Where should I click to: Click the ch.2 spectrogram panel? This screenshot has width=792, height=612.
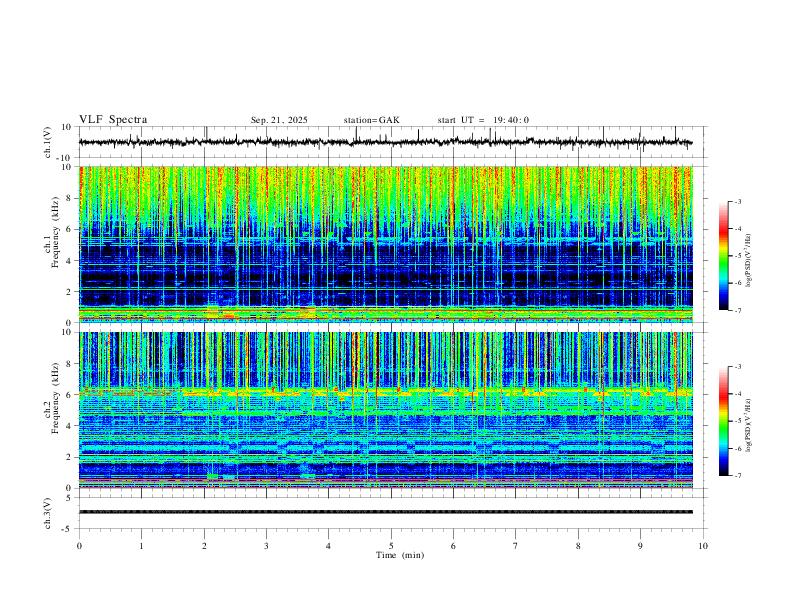386,410
